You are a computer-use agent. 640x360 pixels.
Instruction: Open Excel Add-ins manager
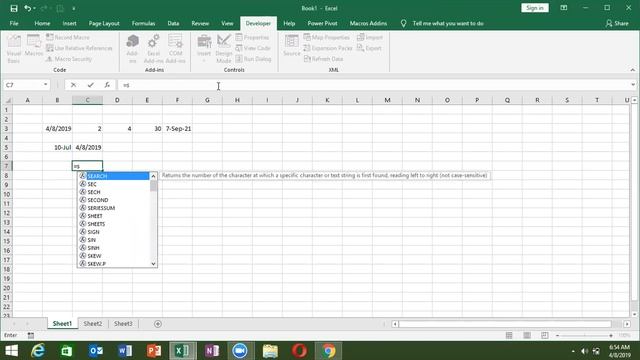click(x=153, y=49)
